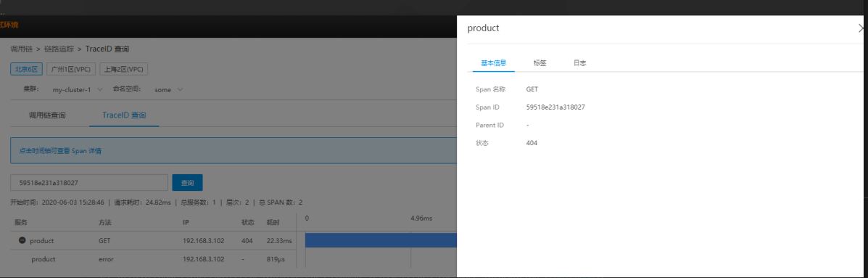This screenshot has width=868, height=278.
Task: Click the 状态 404 value in panel
Action: point(532,143)
